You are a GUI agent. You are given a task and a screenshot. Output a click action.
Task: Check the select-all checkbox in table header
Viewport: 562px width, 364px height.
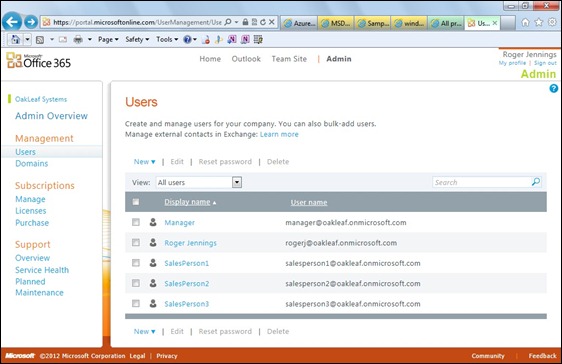point(136,202)
